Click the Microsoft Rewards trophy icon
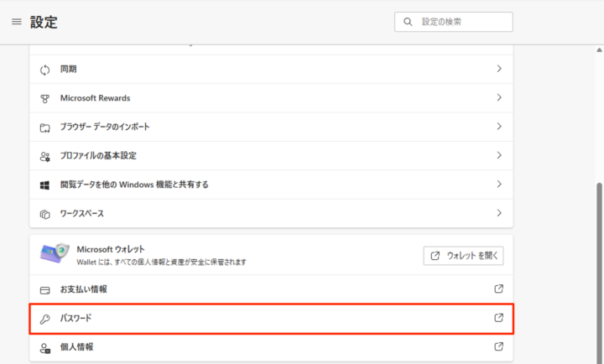 [45, 99]
